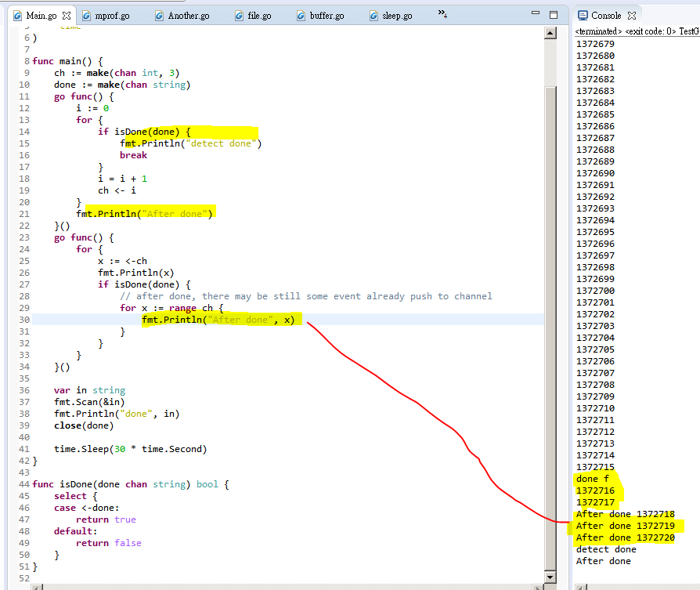Close the Console view tab
The width and height of the screenshot is (700, 590).
632,16
